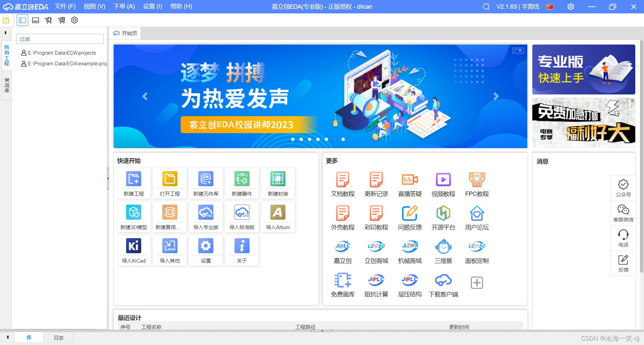Open the 帮助 (H) menu
This screenshot has height=345, width=644.
click(x=181, y=6)
